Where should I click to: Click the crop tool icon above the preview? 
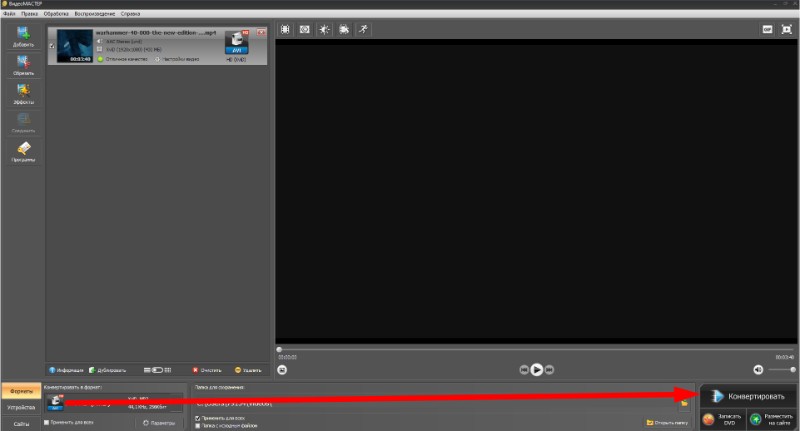285,30
